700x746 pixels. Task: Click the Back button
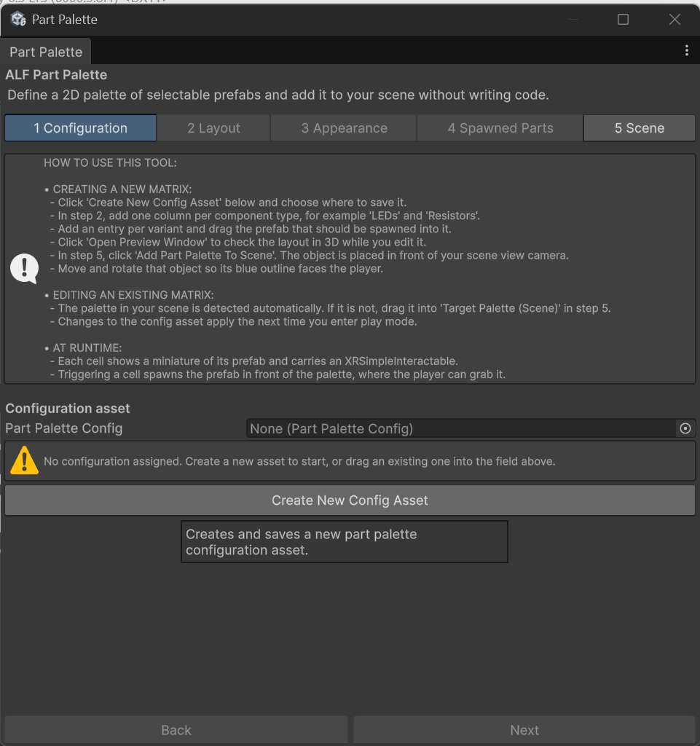176,730
